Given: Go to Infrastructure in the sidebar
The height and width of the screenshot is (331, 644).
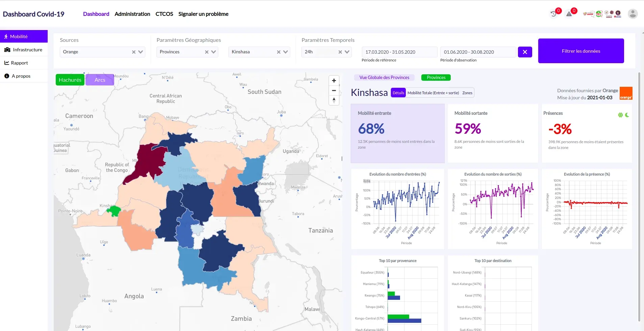Looking at the screenshot, I should pos(27,50).
